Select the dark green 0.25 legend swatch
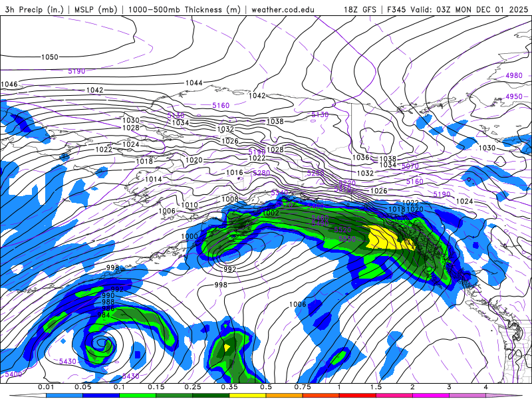This screenshot has height=399, width=532. point(211,396)
